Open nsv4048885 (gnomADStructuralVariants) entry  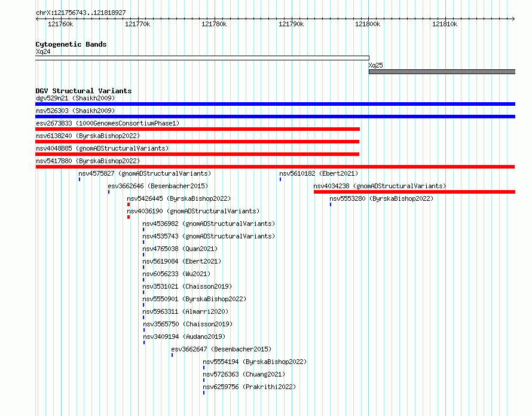(x=102, y=148)
